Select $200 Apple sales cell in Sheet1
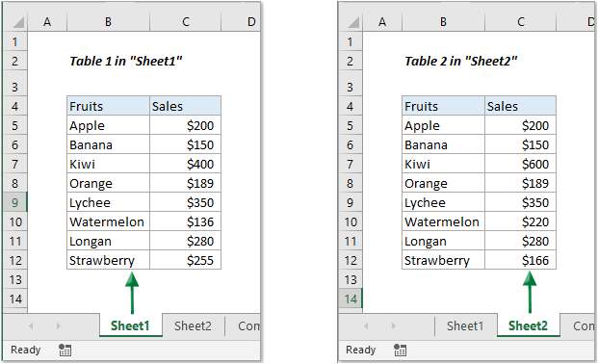 pyautogui.click(x=185, y=125)
